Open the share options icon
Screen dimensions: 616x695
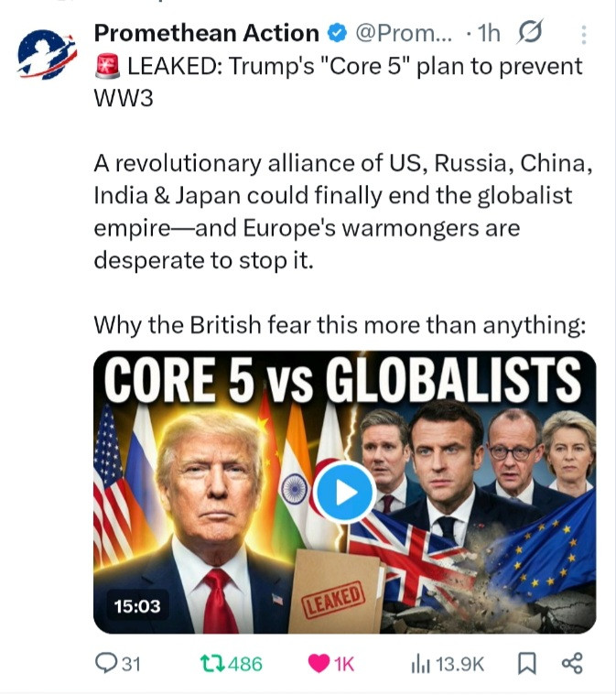coord(572,664)
